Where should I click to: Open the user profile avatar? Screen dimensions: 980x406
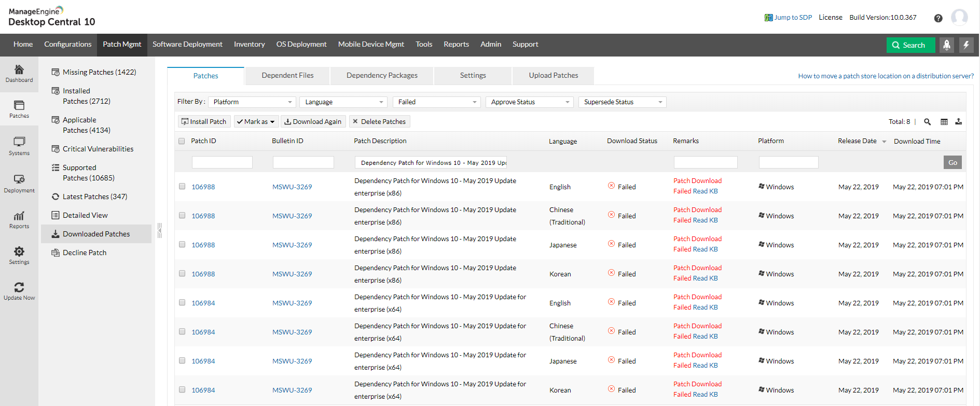(959, 17)
